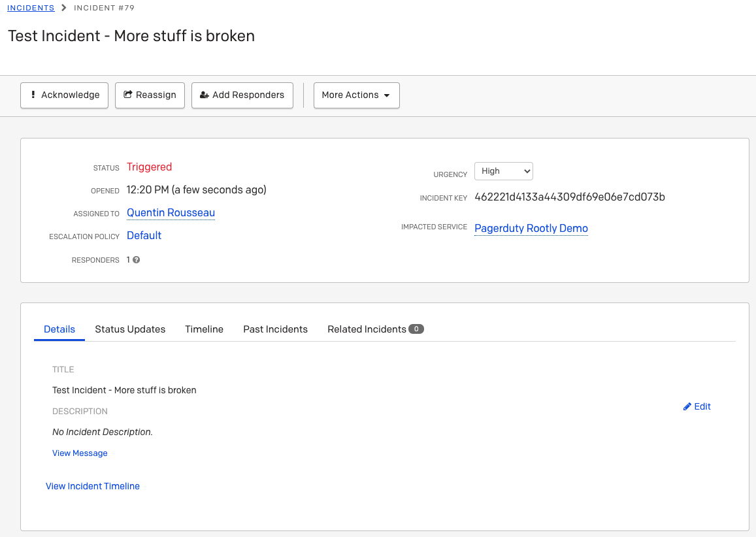Screen dimensions: 756x537
Task: Open the Related Incidents tab
Action: 367,329
